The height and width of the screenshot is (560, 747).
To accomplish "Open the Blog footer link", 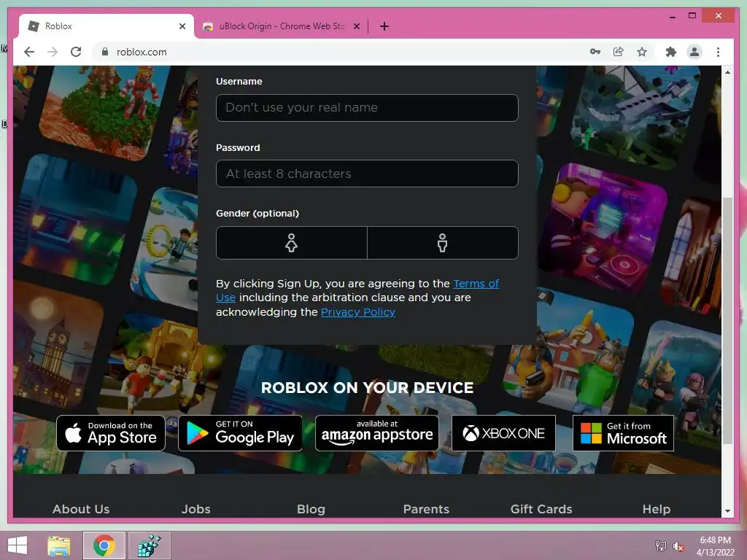I will tap(311, 509).
